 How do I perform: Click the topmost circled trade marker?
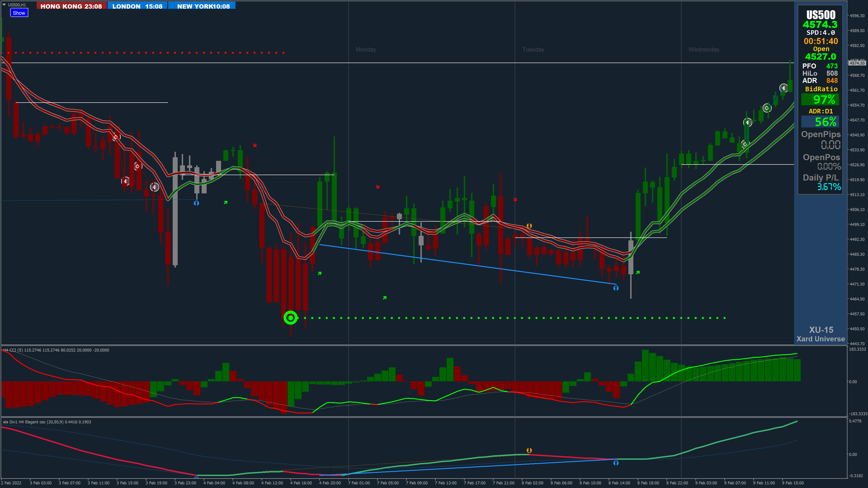(783, 88)
